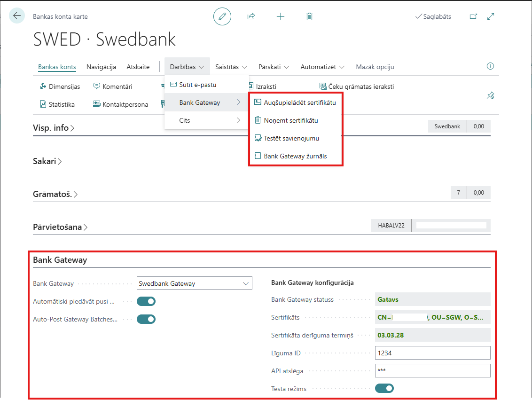
Task: Create new record with plus icon
Action: coord(280,16)
